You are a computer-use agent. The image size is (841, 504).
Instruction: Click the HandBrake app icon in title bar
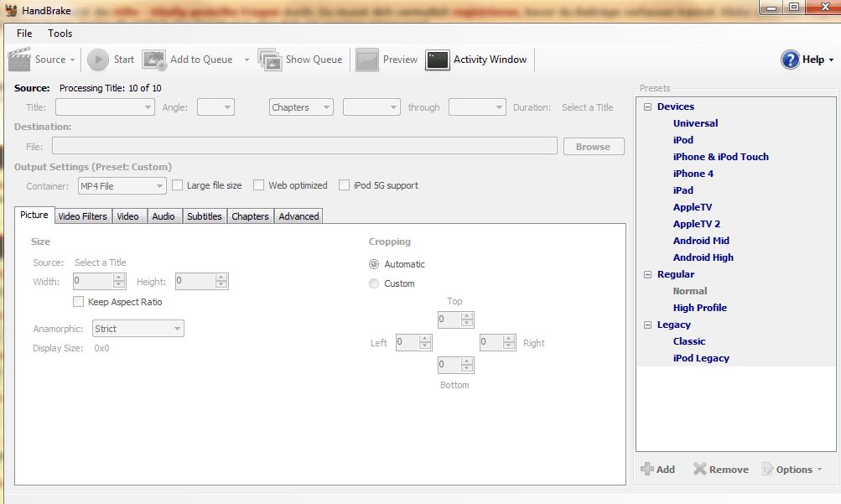pos(11,10)
